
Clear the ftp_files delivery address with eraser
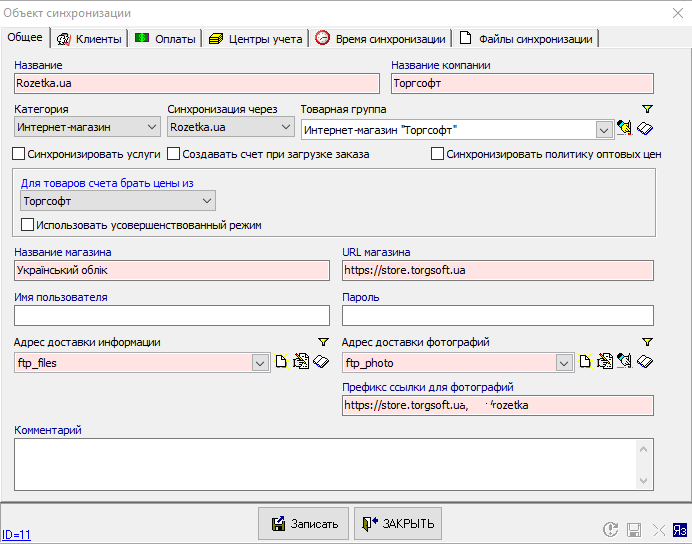[x=320, y=362]
